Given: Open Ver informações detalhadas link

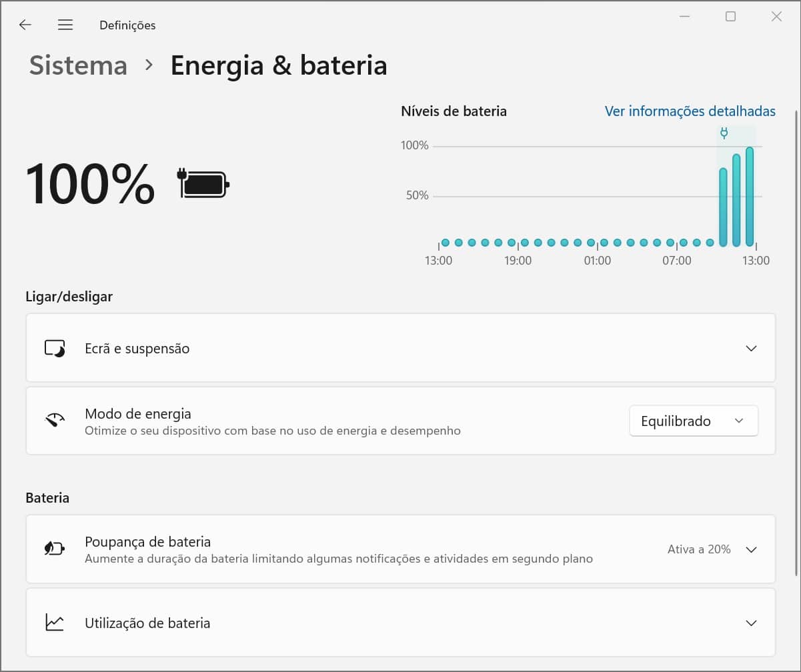Looking at the screenshot, I should coord(690,111).
